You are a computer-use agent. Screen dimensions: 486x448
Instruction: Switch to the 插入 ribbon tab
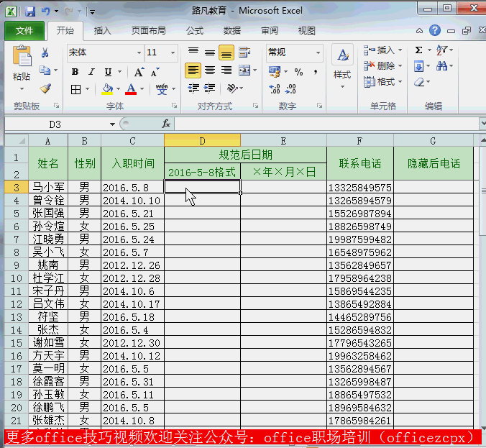103,31
